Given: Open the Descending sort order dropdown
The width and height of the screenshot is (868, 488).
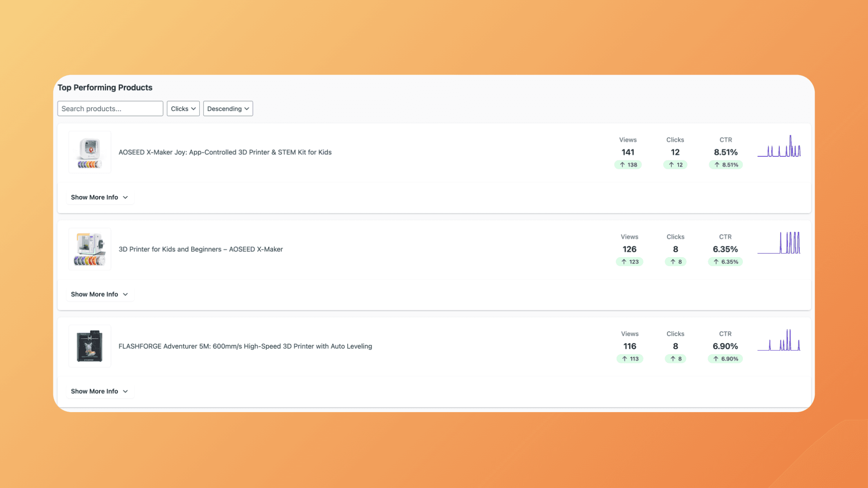Looking at the screenshot, I should 228,108.
